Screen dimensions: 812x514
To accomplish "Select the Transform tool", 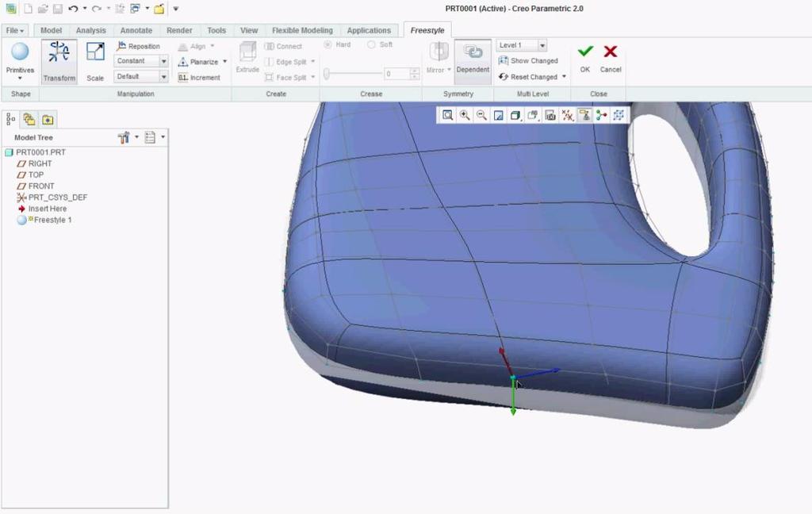I will [59, 61].
